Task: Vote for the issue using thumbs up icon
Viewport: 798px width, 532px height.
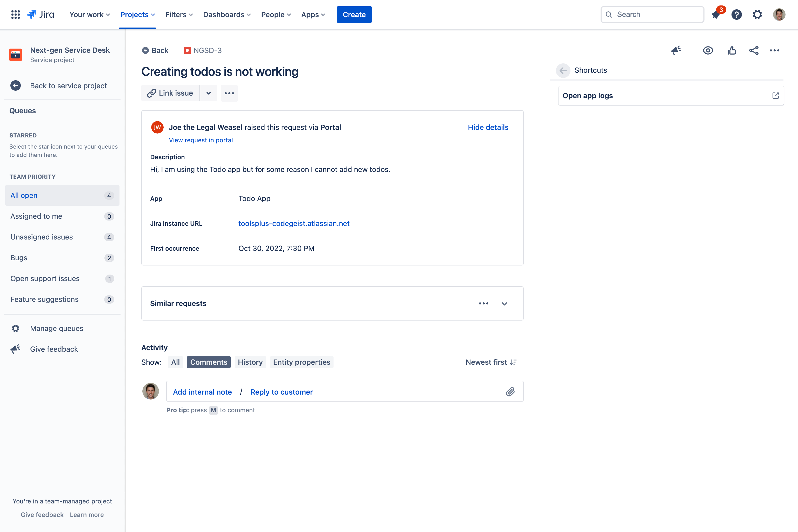Action: [x=732, y=50]
